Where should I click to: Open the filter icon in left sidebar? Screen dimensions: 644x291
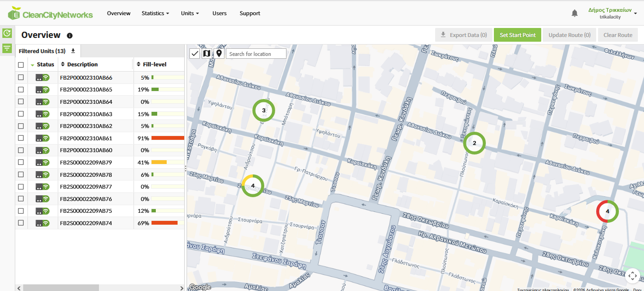(x=7, y=48)
